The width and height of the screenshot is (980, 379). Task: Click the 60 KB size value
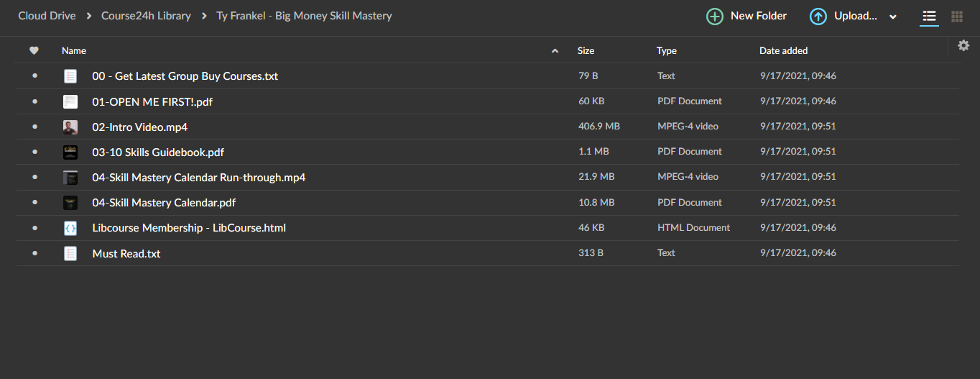coord(591,101)
